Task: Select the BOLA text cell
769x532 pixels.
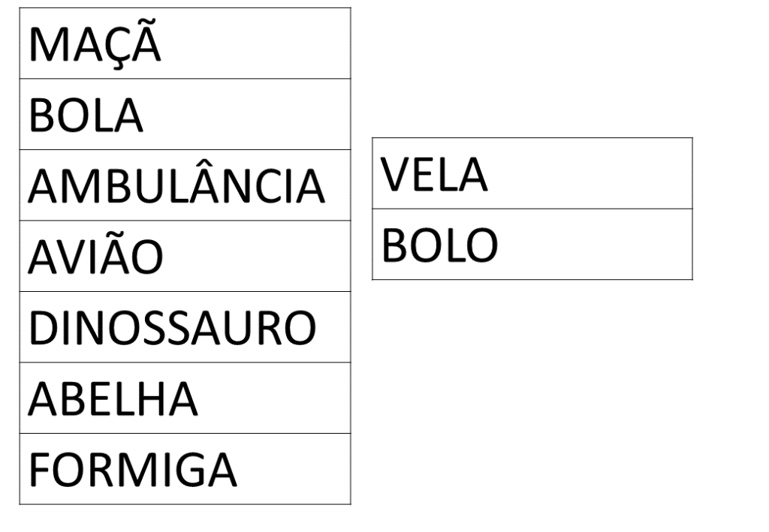Action: [85, 116]
